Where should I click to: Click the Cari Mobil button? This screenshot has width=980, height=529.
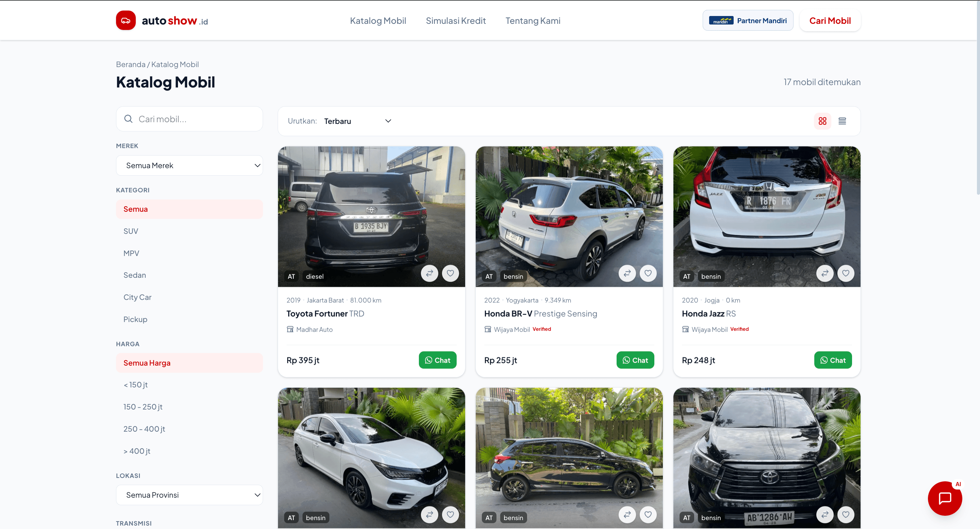pyautogui.click(x=830, y=20)
